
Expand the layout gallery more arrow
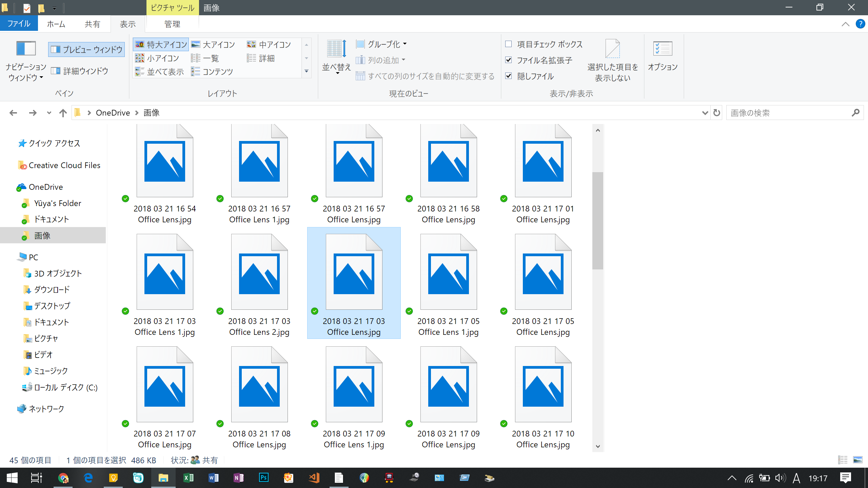click(x=307, y=71)
